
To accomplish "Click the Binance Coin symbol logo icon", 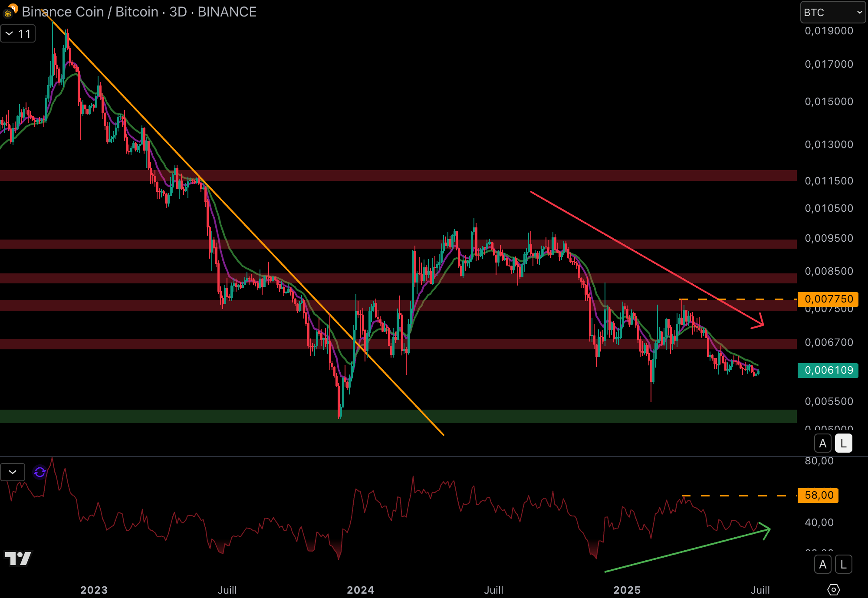I will pyautogui.click(x=9, y=12).
